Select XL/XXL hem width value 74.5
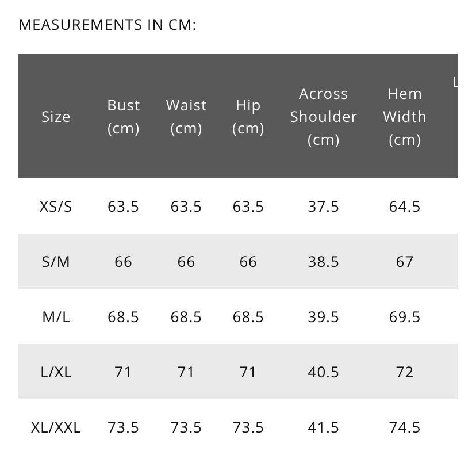Viewport: 476px width, 474px height. pyautogui.click(x=405, y=427)
